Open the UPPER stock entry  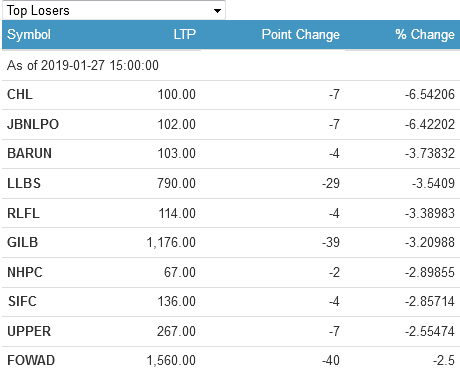(29, 331)
